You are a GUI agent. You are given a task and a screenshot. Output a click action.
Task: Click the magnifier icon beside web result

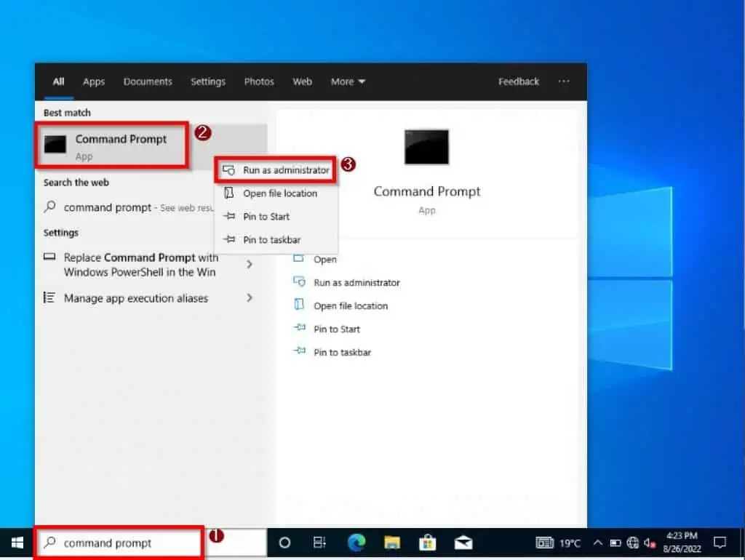(50, 207)
